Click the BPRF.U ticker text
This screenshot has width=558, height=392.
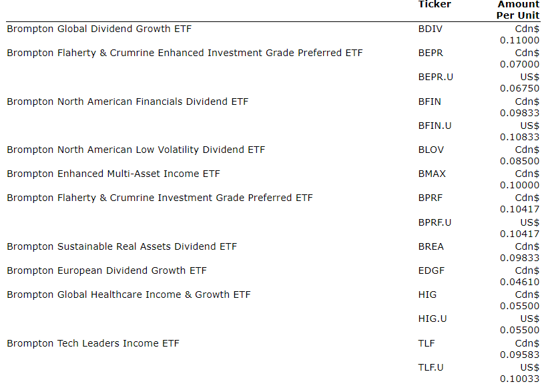[x=435, y=222]
